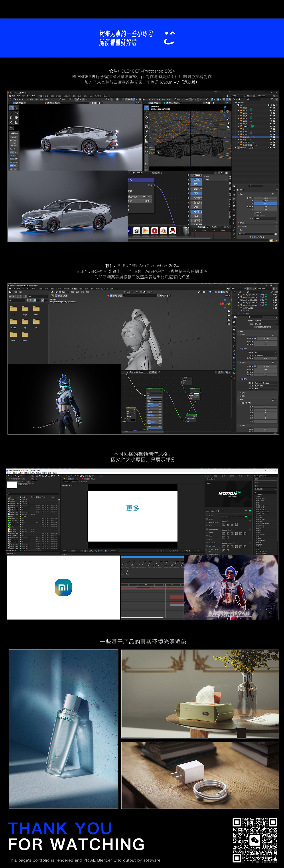
Task: Launch Blender from the dock
Action: (164, 231)
